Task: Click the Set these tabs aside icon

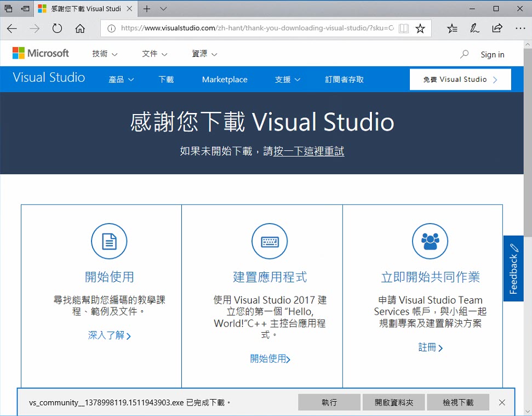Action: coord(25,8)
